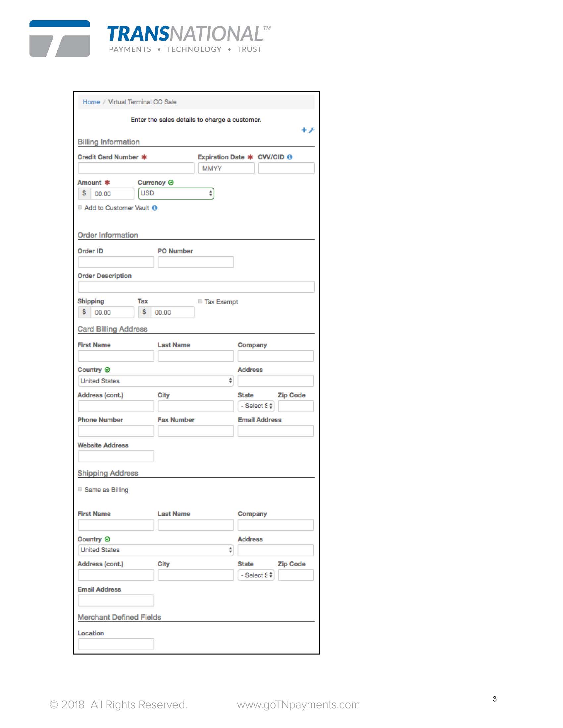Focus the Expiration Date MMYY field
563x728 pixels.
coord(226,168)
